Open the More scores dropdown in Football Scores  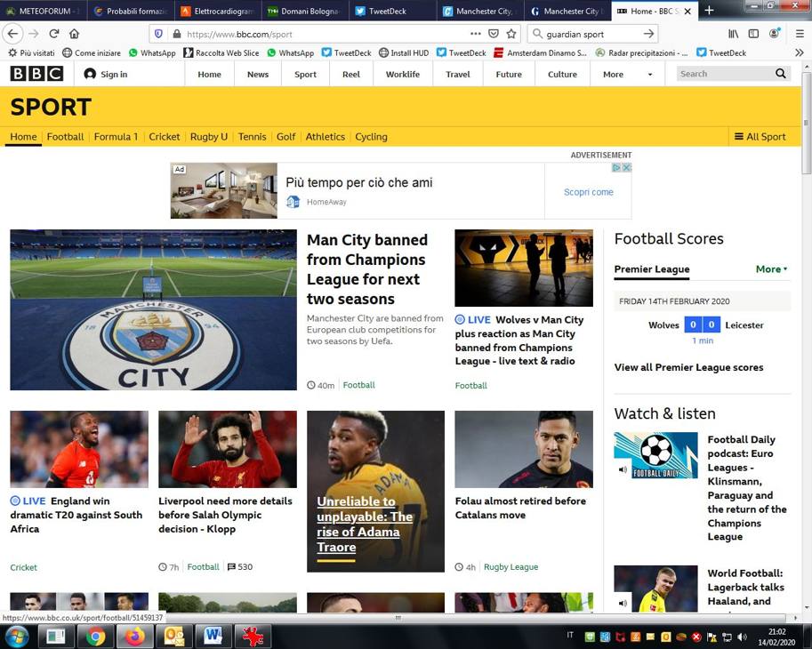[x=770, y=268]
